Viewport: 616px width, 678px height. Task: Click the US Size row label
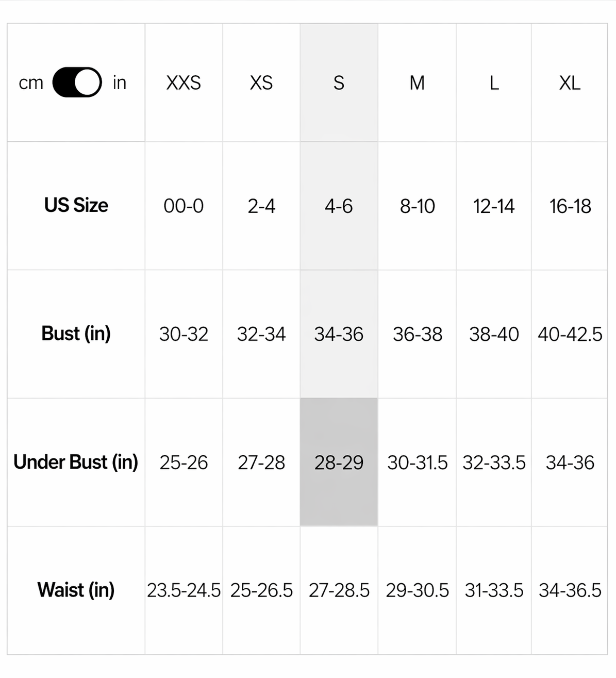pos(76,205)
